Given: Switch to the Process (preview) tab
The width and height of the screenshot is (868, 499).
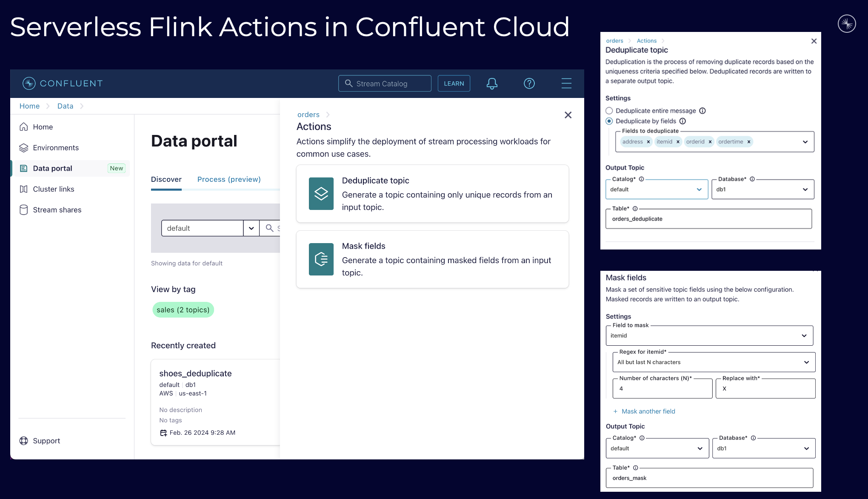Looking at the screenshot, I should [229, 179].
